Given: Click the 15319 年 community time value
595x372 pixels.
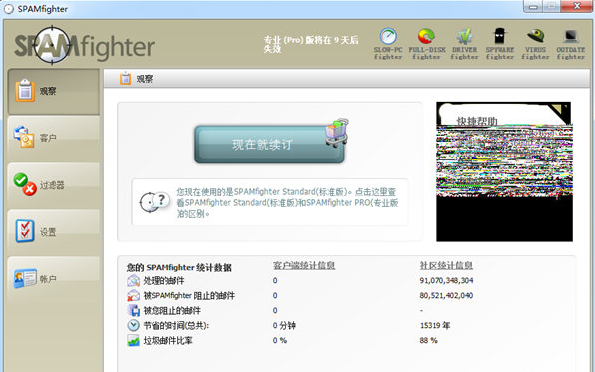Looking at the screenshot, I should 435,325.
